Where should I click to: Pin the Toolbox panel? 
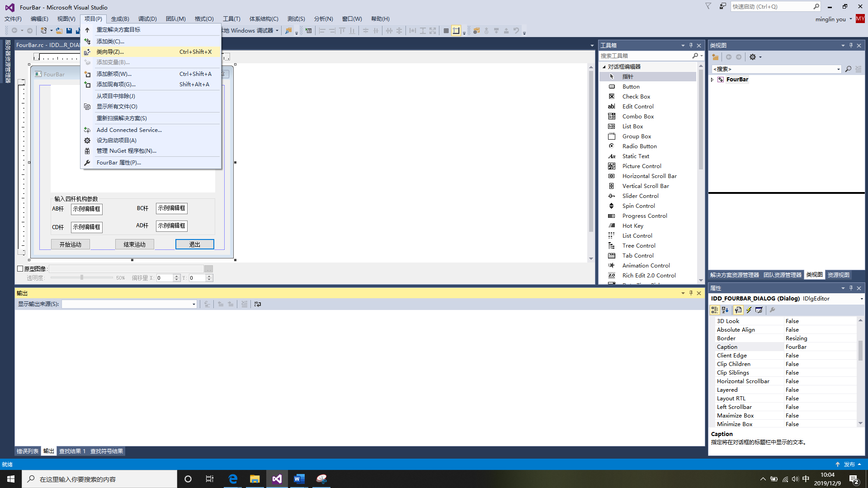pyautogui.click(x=691, y=45)
